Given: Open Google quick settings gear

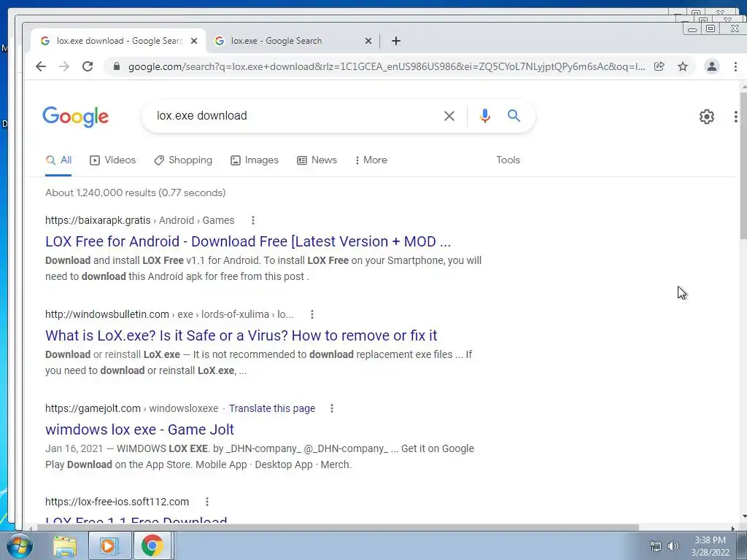Looking at the screenshot, I should click(706, 117).
